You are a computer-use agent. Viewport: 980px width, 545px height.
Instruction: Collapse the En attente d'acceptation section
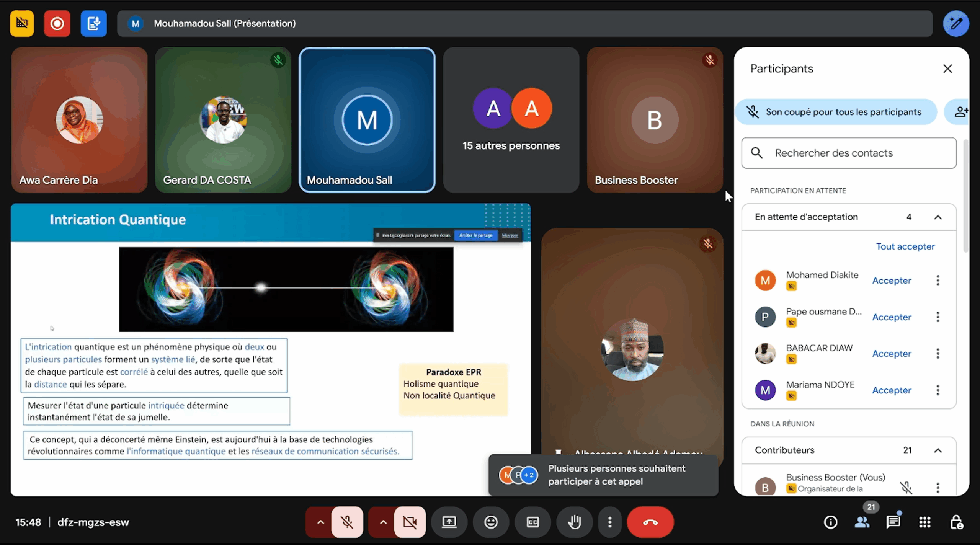click(938, 217)
